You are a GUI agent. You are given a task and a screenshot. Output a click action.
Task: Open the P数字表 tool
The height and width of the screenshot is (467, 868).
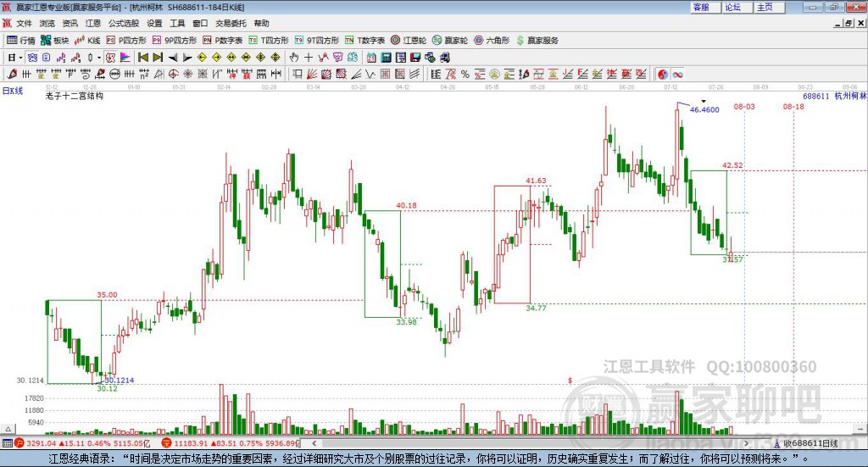coord(223,41)
